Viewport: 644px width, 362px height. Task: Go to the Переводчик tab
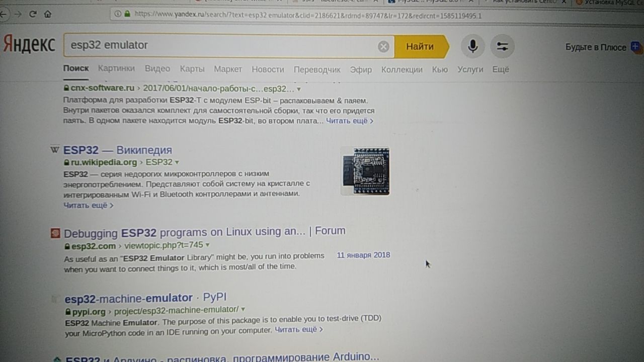(317, 69)
